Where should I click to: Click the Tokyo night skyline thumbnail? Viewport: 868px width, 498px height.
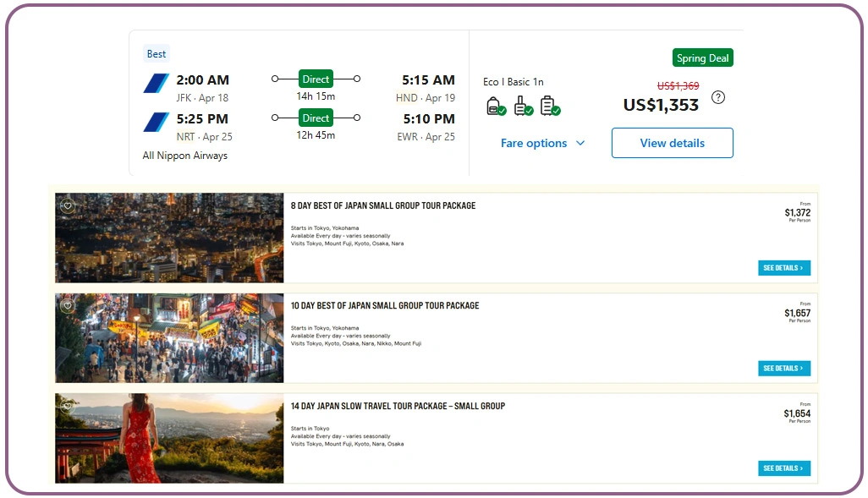[x=168, y=238]
